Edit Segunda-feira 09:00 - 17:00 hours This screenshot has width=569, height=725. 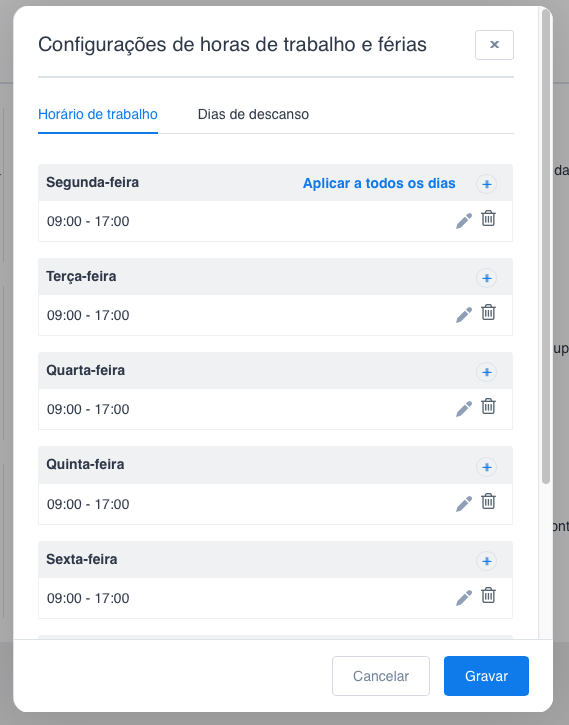464,221
